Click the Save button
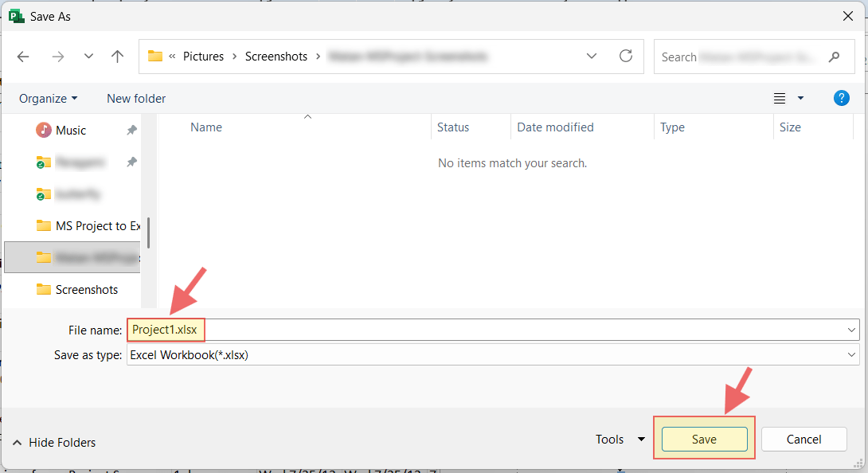This screenshot has height=473, width=868. (x=704, y=439)
